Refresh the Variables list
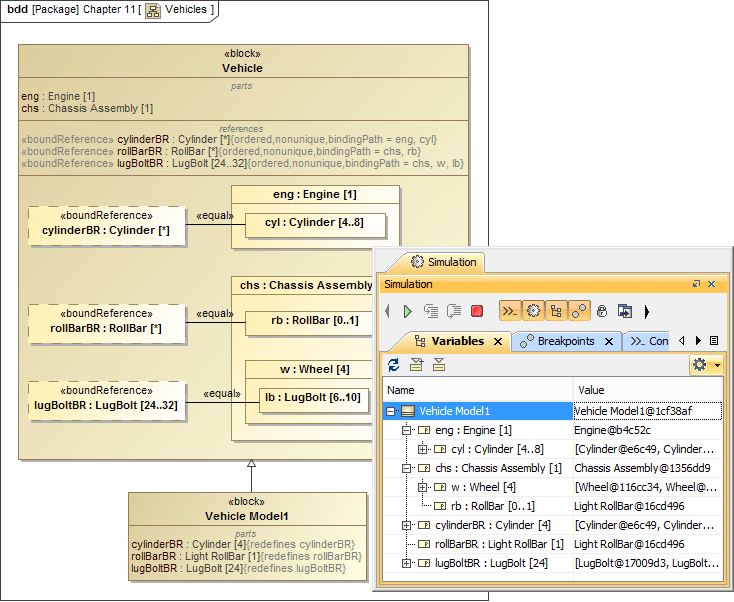This screenshot has height=602, width=734. pyautogui.click(x=394, y=365)
